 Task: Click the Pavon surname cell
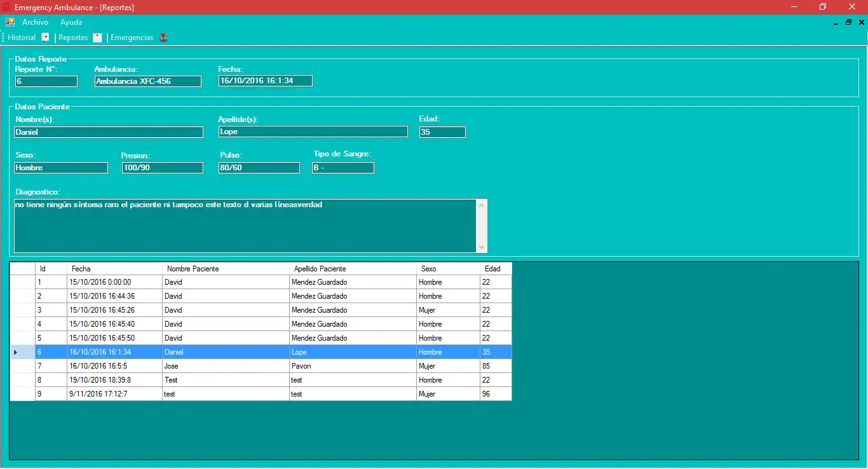[x=353, y=366]
